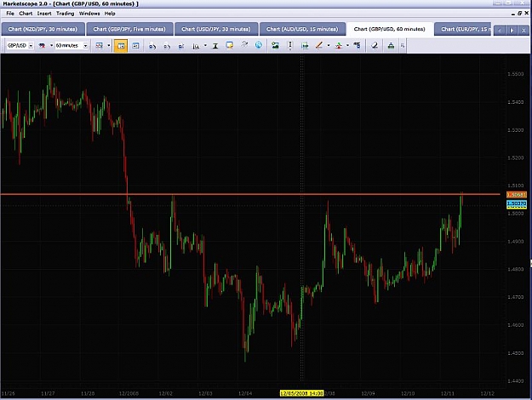Click the blue current price label
This screenshot has height=400, width=532.
pyautogui.click(x=517, y=203)
